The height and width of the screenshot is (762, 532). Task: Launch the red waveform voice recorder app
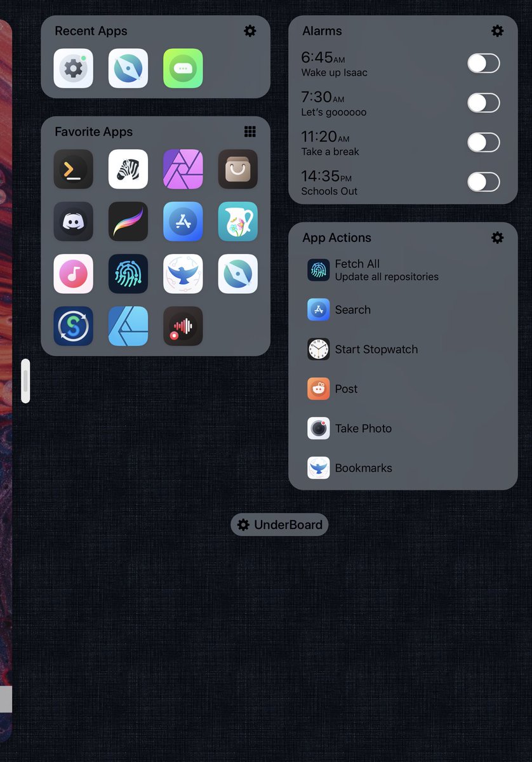(183, 326)
